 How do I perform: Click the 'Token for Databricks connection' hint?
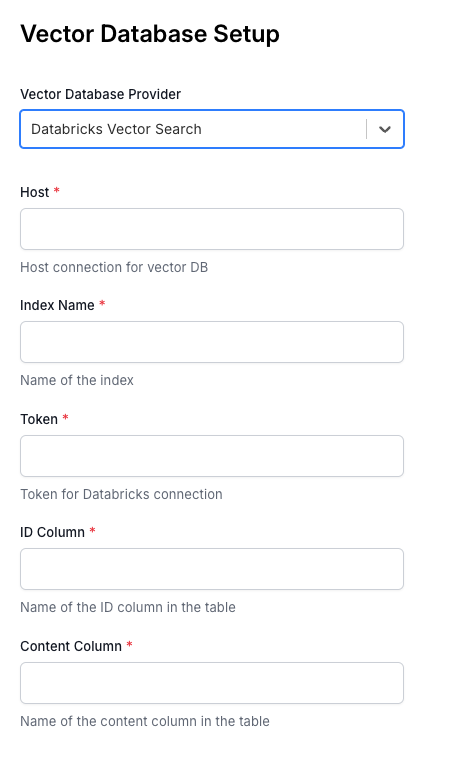pyautogui.click(x=121, y=495)
